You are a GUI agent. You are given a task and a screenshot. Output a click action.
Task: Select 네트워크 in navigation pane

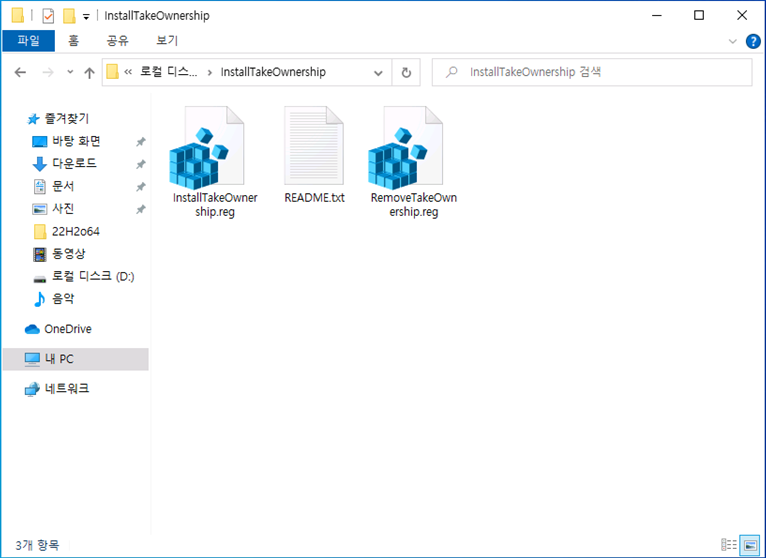pyautogui.click(x=66, y=388)
